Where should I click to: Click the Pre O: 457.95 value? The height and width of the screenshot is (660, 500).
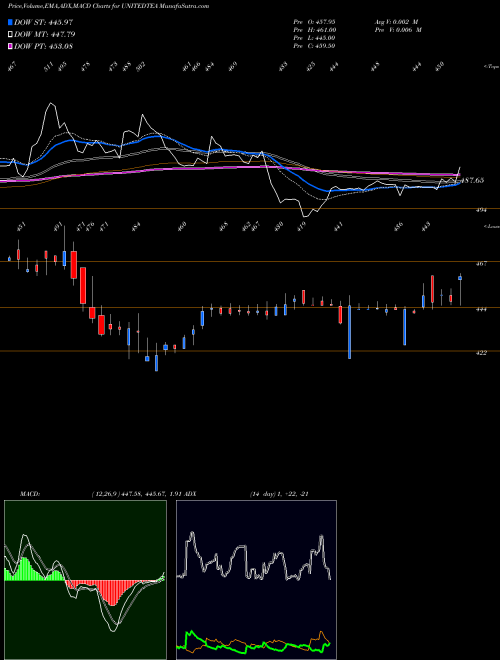pos(314,22)
